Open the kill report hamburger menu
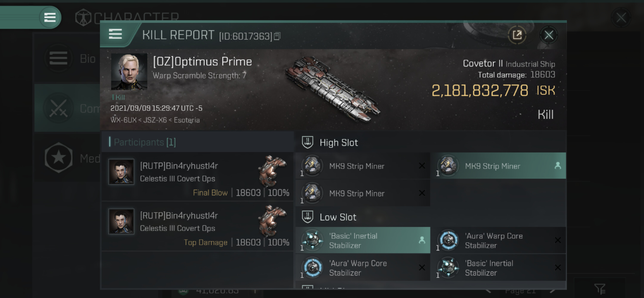Viewport: 644px width, 298px height. (115, 34)
